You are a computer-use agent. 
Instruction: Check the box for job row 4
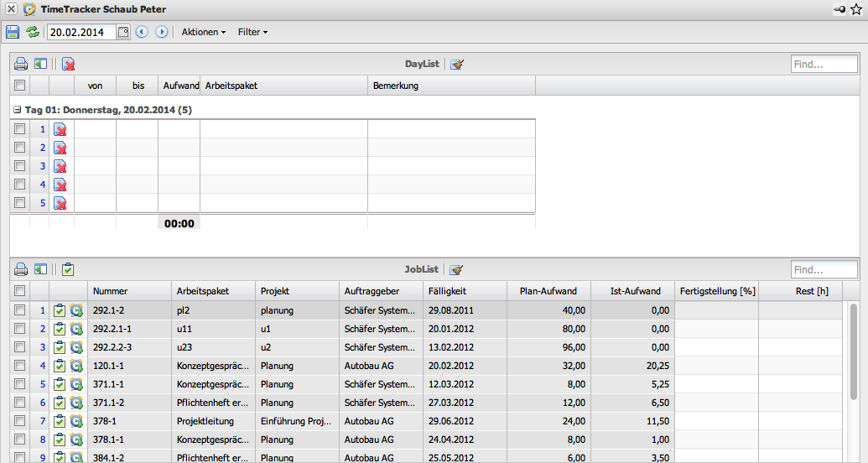20,366
